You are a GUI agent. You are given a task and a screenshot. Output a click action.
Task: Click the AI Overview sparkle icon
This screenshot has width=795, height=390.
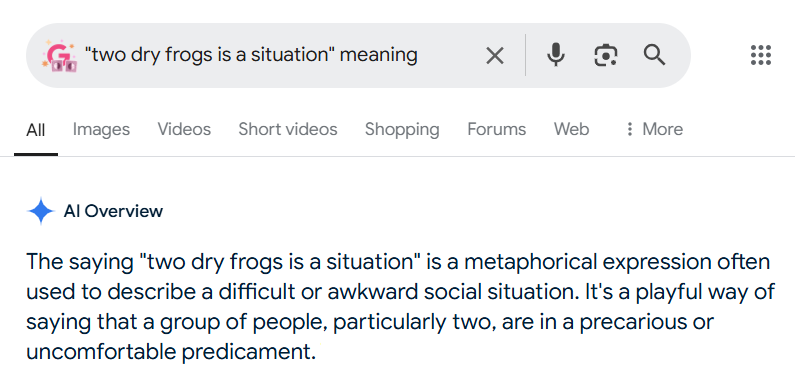tap(41, 211)
